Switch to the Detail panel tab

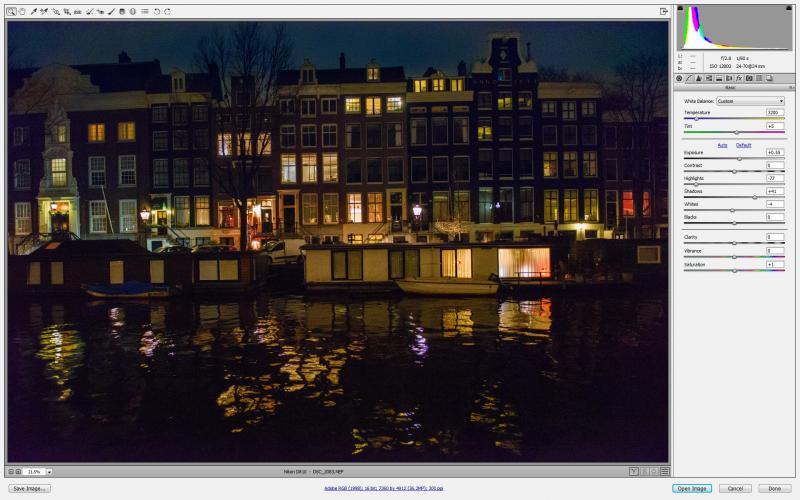click(699, 78)
